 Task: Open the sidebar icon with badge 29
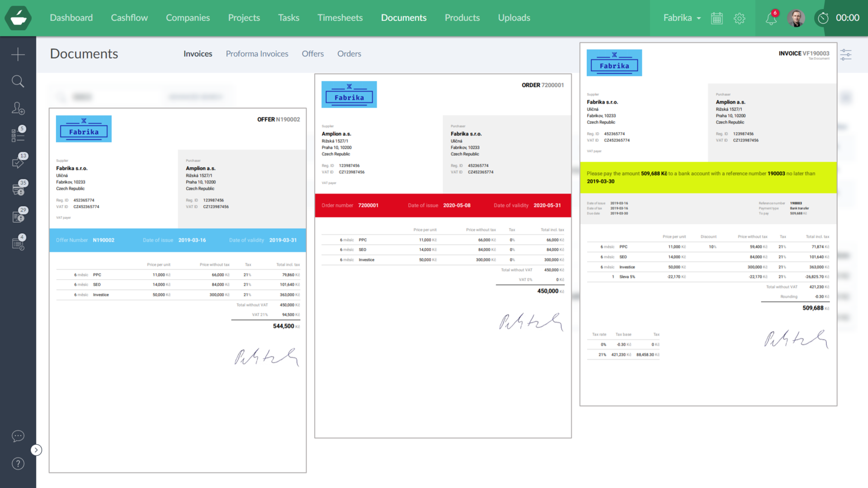point(18,216)
